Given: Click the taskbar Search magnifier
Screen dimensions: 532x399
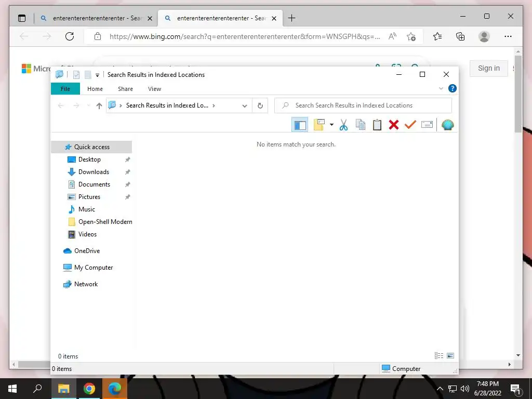Looking at the screenshot, I should [x=37, y=389].
